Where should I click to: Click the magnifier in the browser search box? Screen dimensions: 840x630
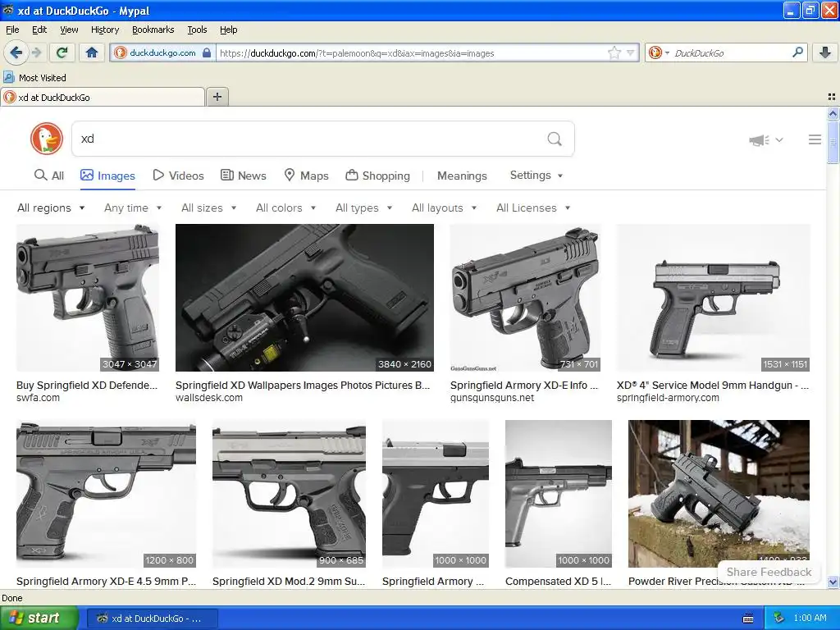pyautogui.click(x=797, y=52)
